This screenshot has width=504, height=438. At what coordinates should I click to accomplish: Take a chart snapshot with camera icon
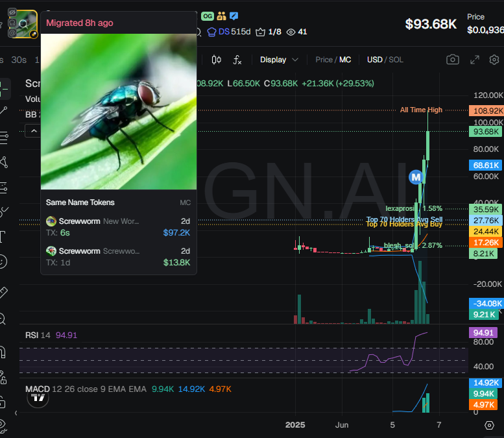pos(453,60)
